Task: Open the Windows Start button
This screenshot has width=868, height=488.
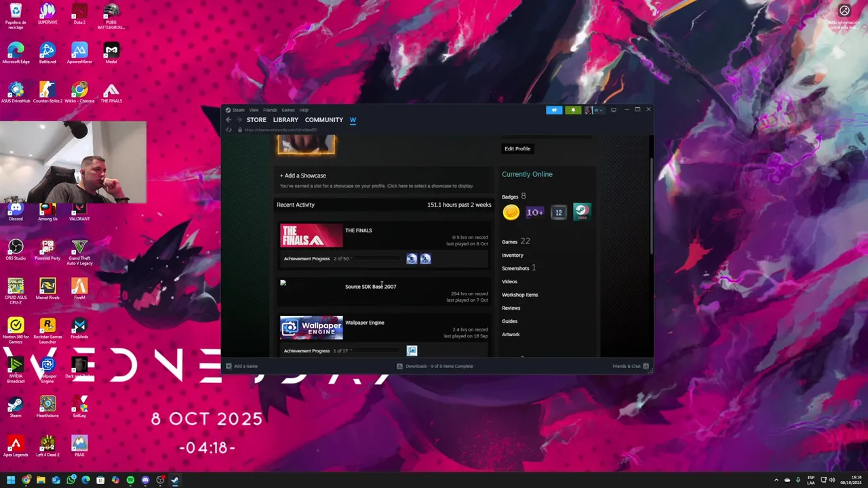Action: [x=11, y=480]
